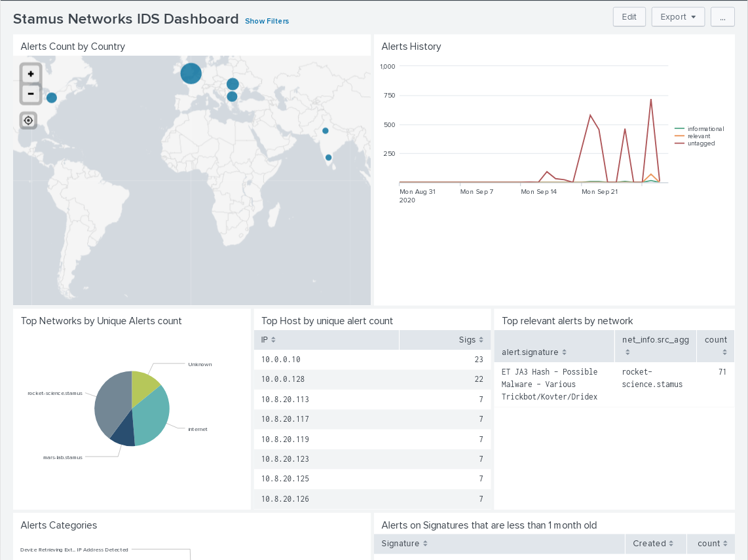Click the largest bubble over Europe
The image size is (748, 560).
(x=191, y=73)
